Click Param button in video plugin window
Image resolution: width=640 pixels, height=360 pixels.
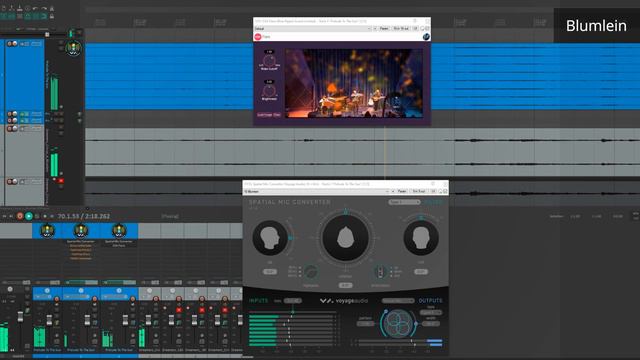click(x=384, y=29)
